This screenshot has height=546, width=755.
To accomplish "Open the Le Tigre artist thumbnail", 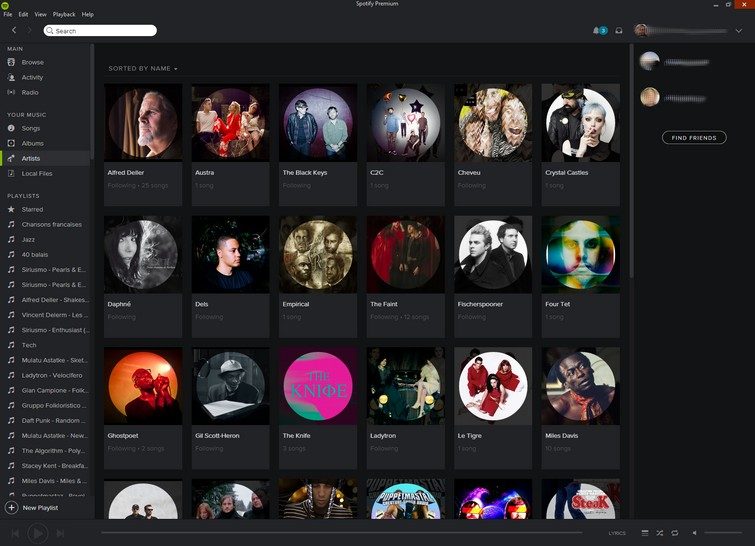I will coord(493,386).
